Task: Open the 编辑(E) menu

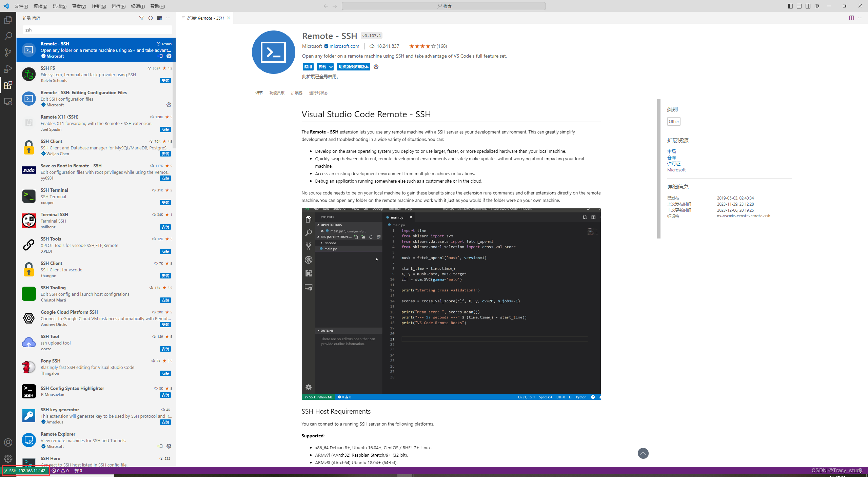Action: [40, 6]
